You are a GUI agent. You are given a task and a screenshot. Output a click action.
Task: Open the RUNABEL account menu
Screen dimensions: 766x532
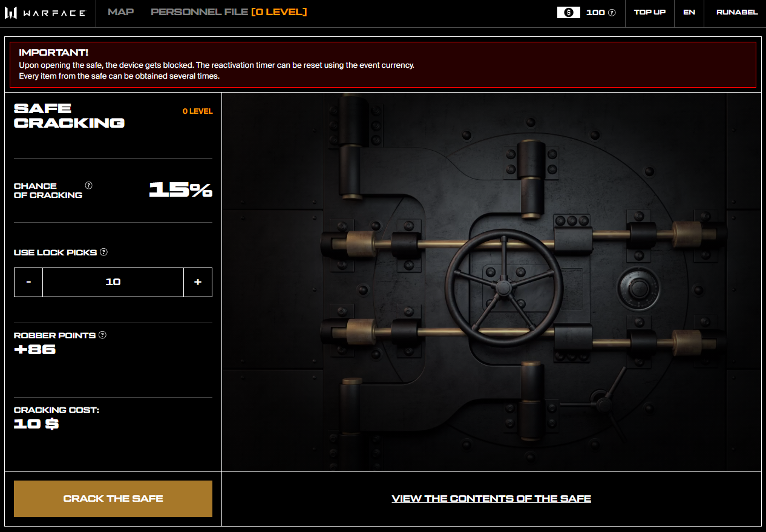[737, 12]
